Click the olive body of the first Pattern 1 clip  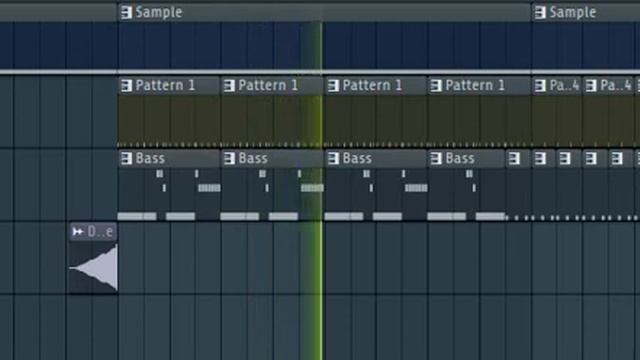tap(169, 121)
